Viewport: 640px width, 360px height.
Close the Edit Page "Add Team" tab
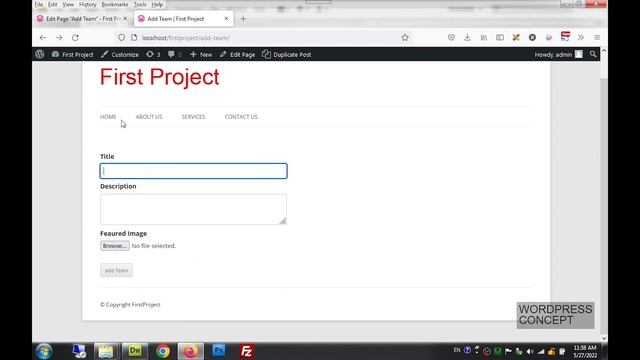[125, 19]
